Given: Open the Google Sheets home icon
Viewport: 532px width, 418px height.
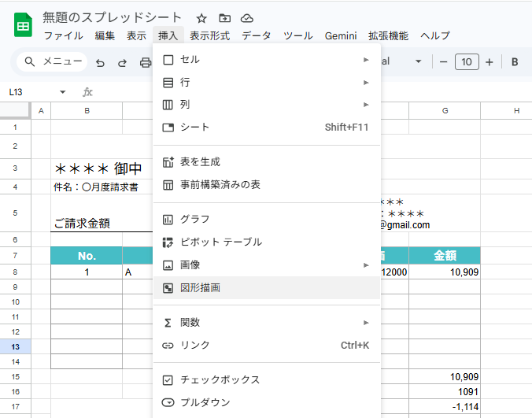Looking at the screenshot, I should coord(23,26).
